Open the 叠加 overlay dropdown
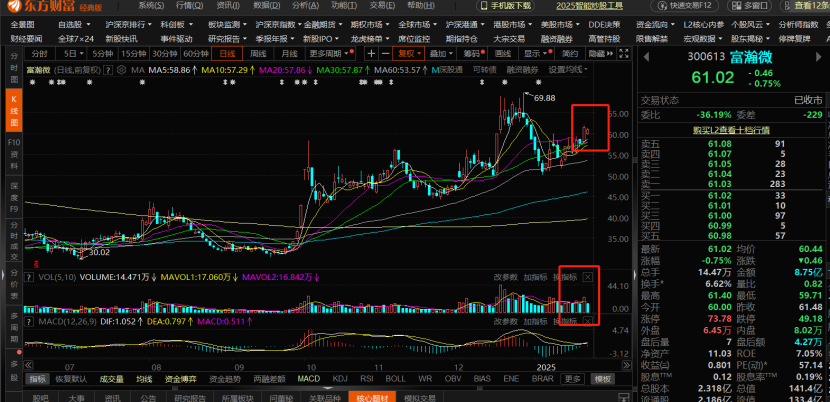 pos(441,53)
